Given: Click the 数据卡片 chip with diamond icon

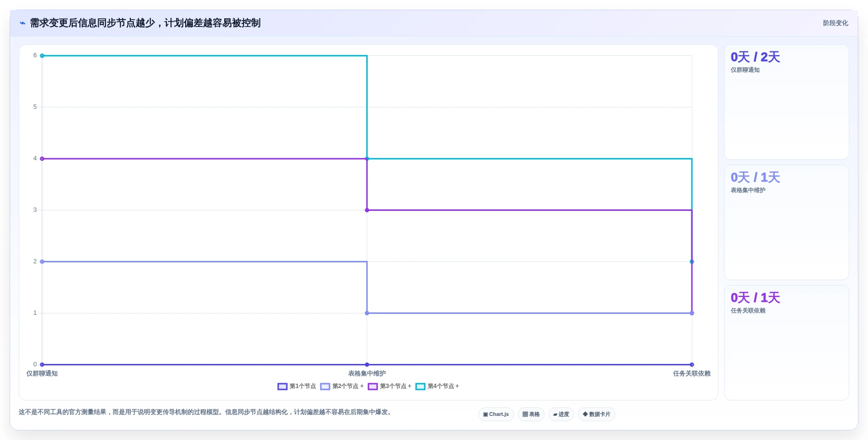Looking at the screenshot, I should (x=597, y=414).
